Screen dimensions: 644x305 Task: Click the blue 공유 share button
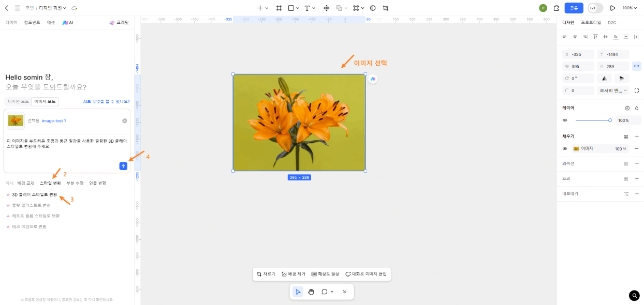[574, 8]
